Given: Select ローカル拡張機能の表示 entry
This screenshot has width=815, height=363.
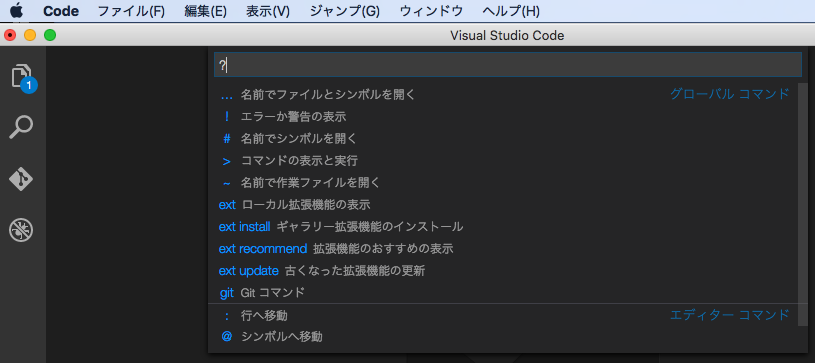Looking at the screenshot, I should (504, 204).
